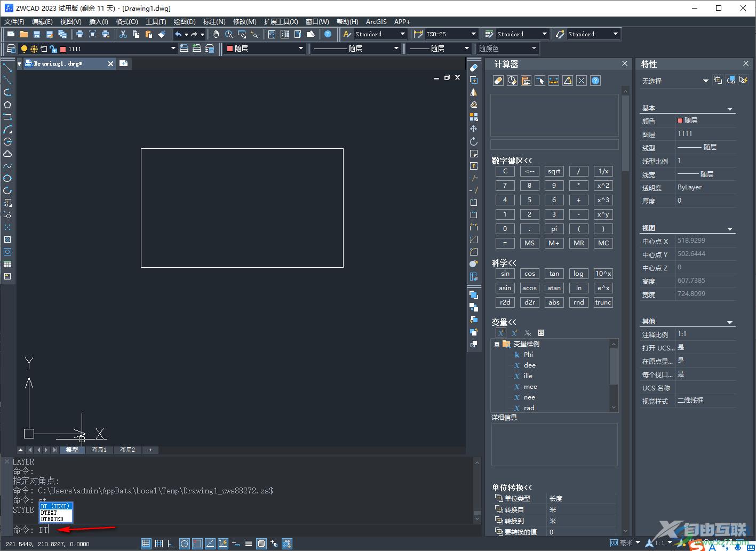Toggle Snap mode in status bar

(146, 544)
